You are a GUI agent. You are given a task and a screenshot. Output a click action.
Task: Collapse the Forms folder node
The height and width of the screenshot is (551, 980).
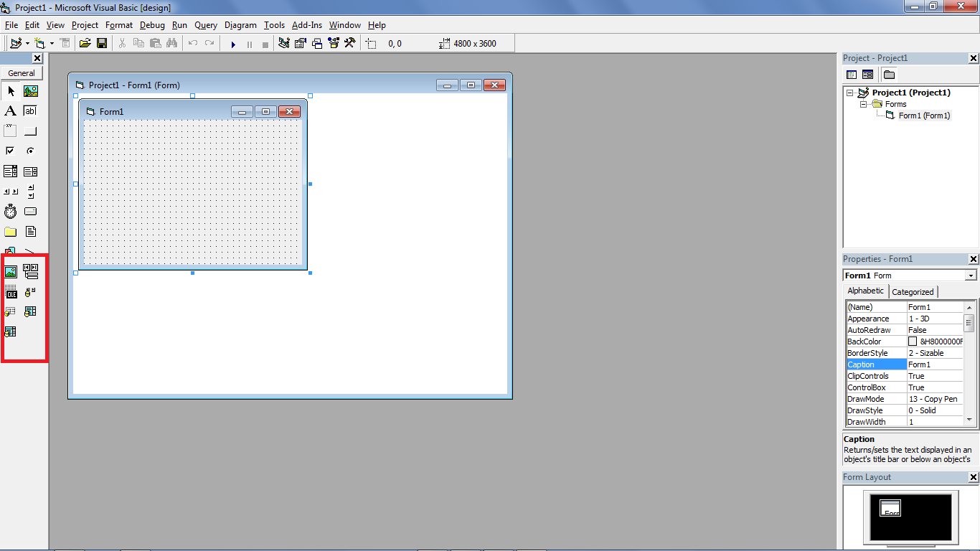(x=864, y=104)
